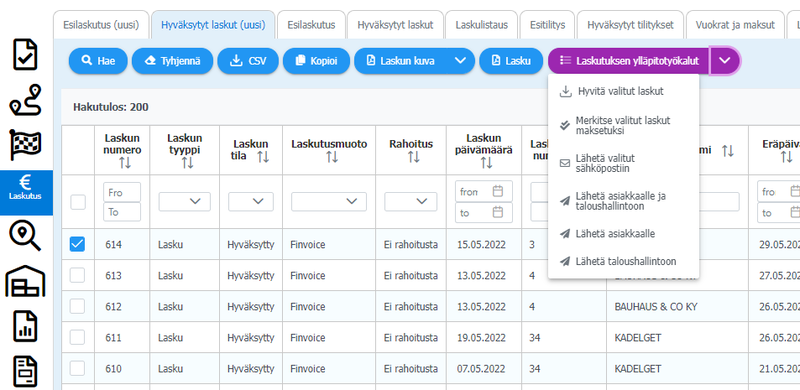Click the Lasku PDF button
This screenshot has width=800, height=390.
point(511,61)
